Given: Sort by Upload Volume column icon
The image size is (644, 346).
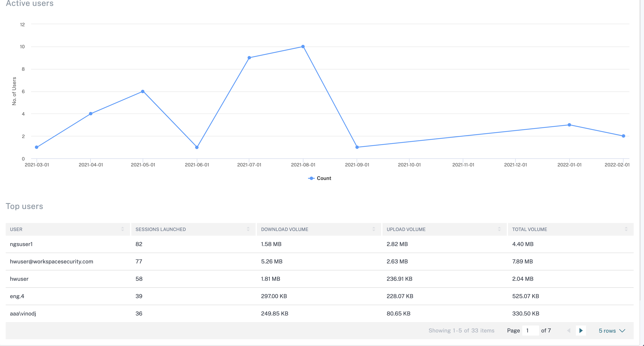Looking at the screenshot, I should 499,229.
